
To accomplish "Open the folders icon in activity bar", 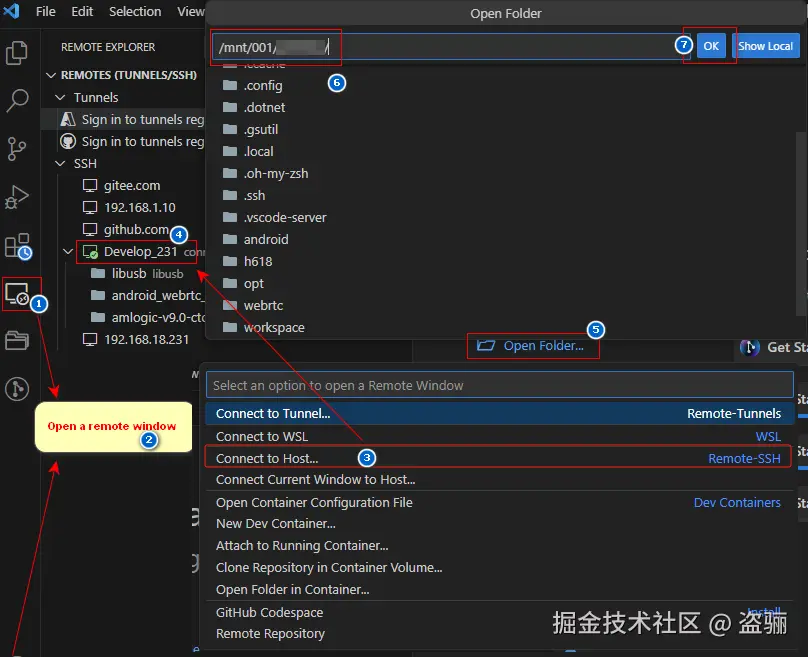I will [17, 340].
